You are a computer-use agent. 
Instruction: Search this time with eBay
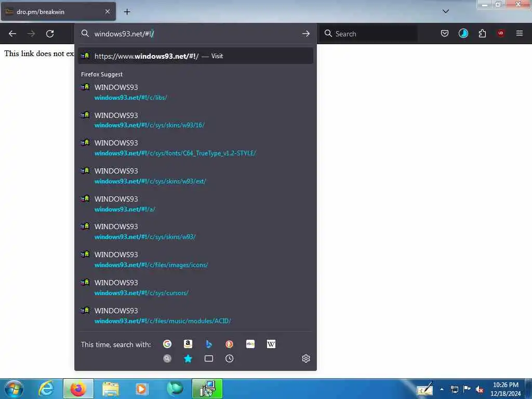250,344
